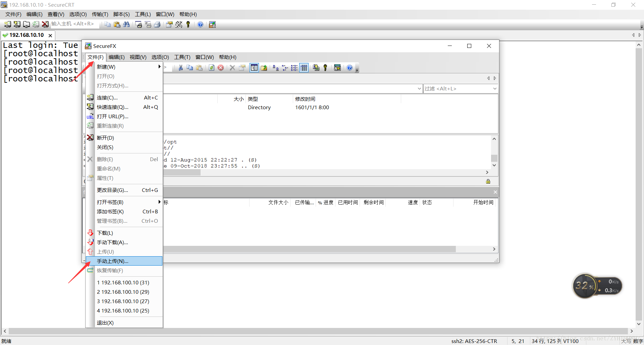Open SecureCRT 脚本(S) menu
The image size is (644, 345).
pos(121,14)
